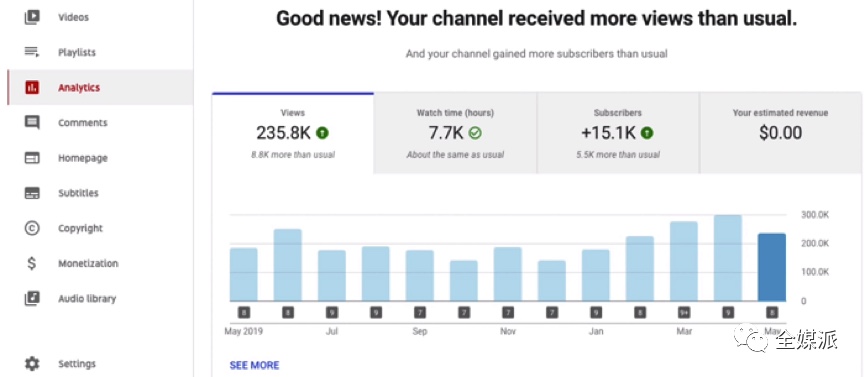Click the tallest April bar in chart
Image resolution: width=865 pixels, height=377 pixels.
pyautogui.click(x=728, y=258)
